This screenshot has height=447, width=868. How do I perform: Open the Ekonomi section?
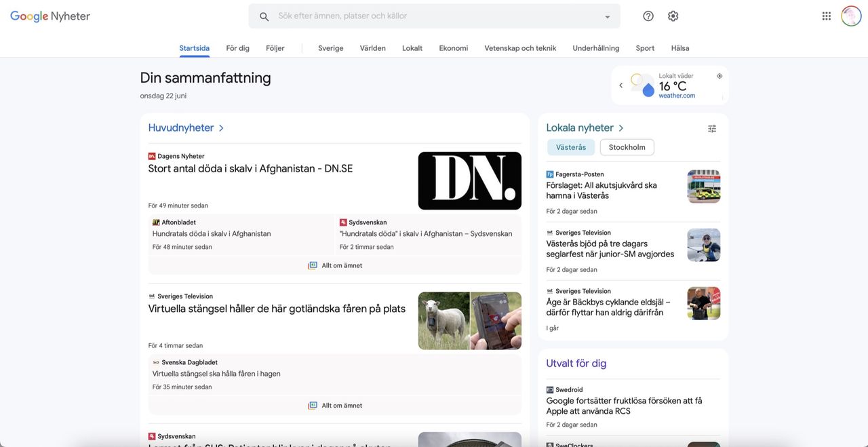tap(453, 47)
